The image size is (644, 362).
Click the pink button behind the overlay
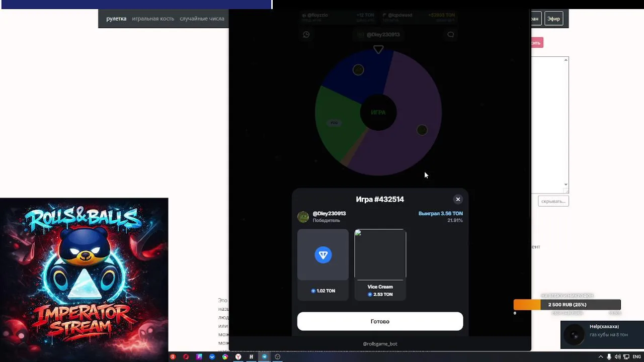tap(537, 43)
